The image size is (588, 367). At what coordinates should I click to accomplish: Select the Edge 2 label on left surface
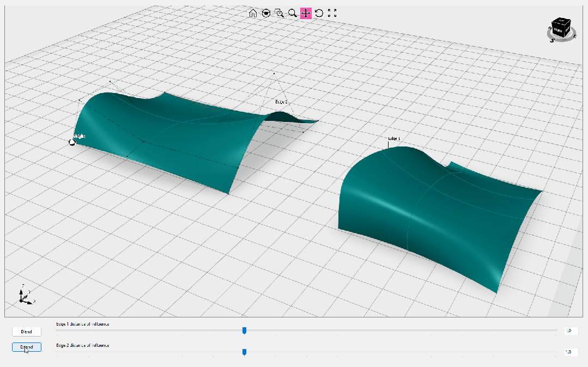click(x=282, y=102)
